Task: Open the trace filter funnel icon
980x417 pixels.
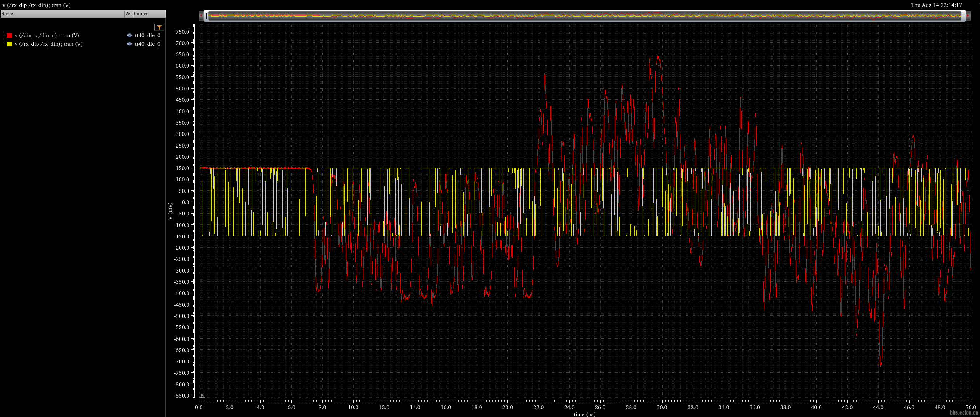Action: [159, 27]
